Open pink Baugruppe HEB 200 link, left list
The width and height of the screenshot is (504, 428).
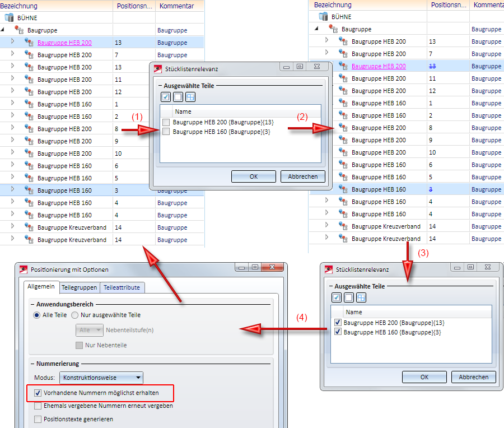tap(64, 43)
